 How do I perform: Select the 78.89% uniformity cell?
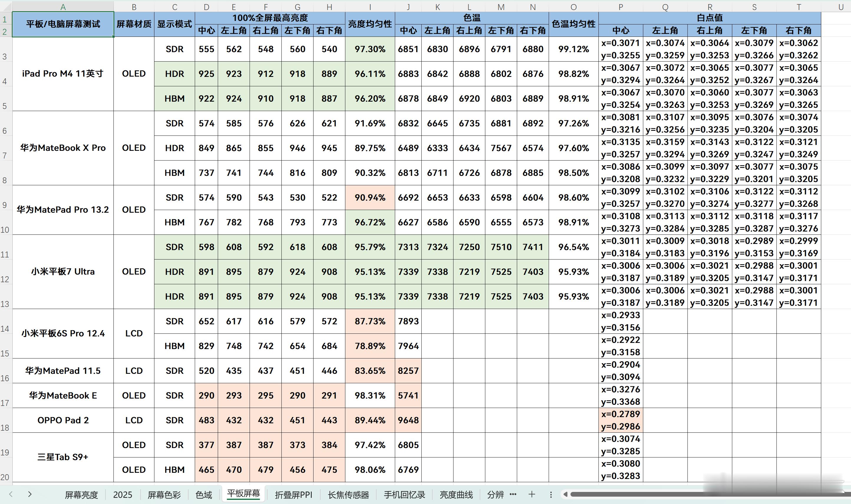370,346
